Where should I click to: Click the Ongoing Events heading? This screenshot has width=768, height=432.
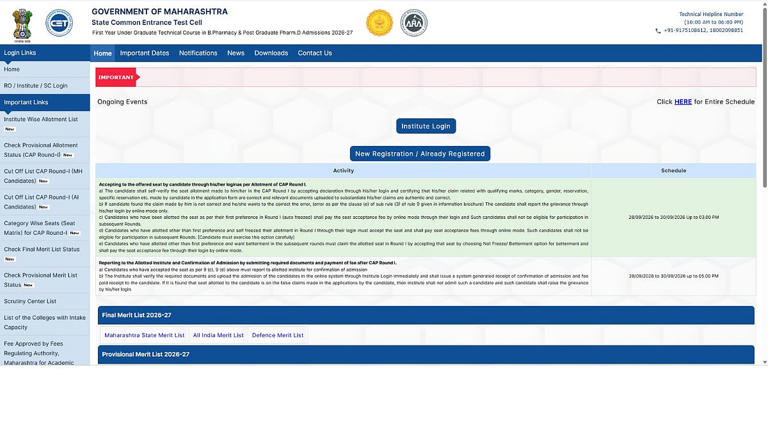point(122,102)
